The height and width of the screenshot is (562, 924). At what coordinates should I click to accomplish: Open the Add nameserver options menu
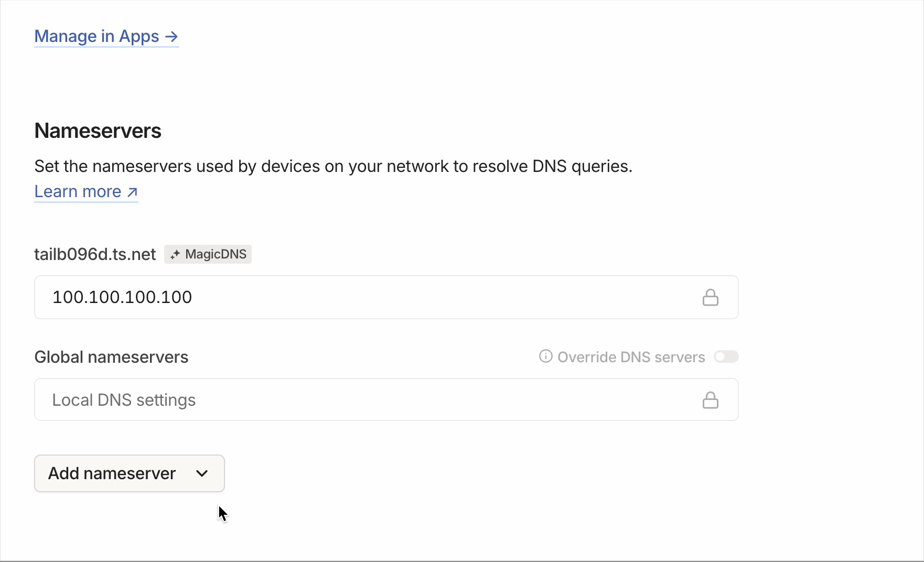(129, 473)
